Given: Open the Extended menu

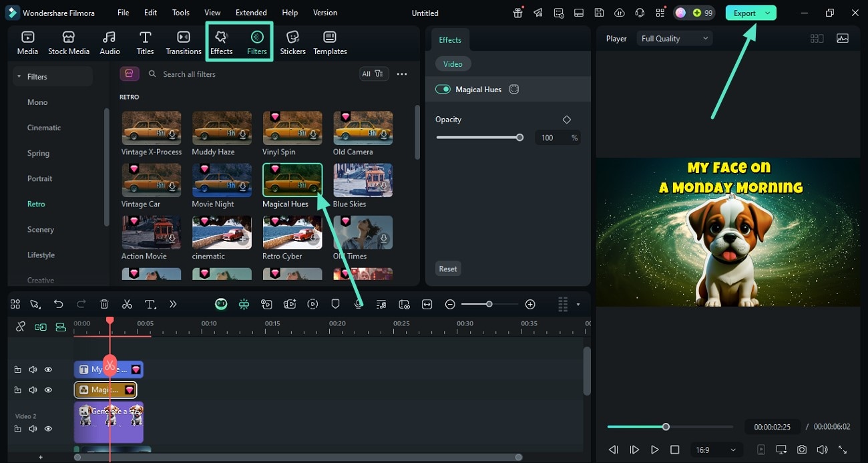Looking at the screenshot, I should (251, 13).
